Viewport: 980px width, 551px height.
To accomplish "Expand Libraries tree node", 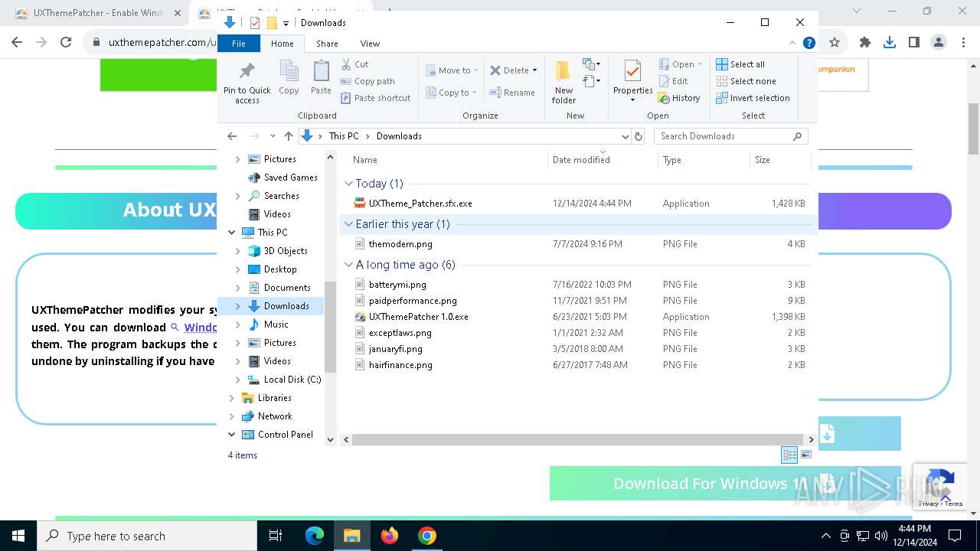I will click(232, 398).
